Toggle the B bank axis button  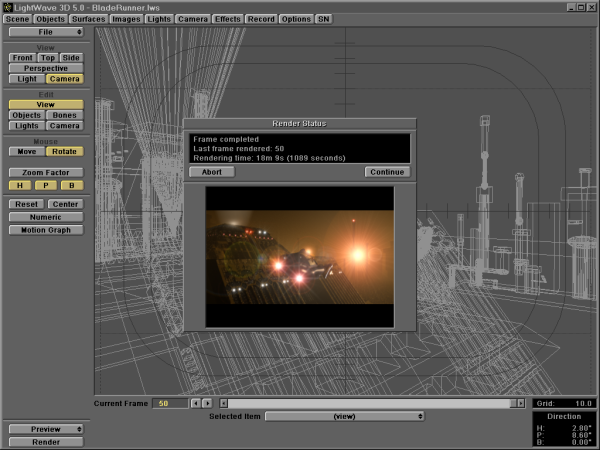[72, 185]
